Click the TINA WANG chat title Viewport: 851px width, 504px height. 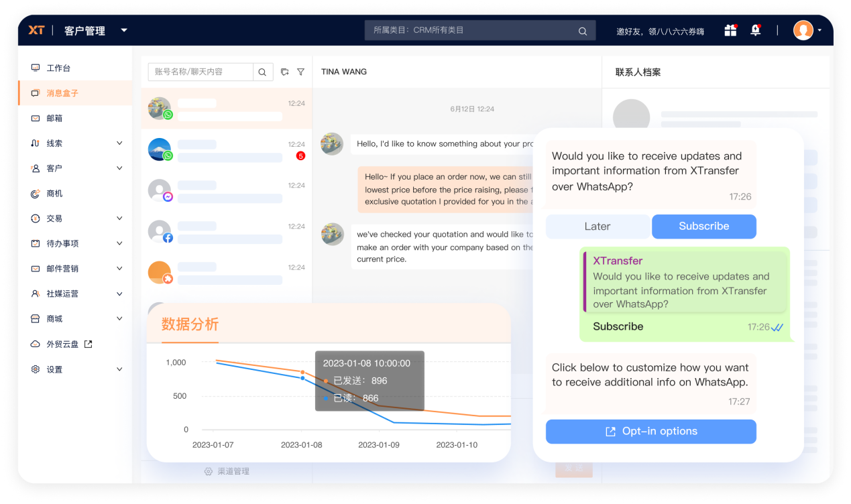coord(344,72)
